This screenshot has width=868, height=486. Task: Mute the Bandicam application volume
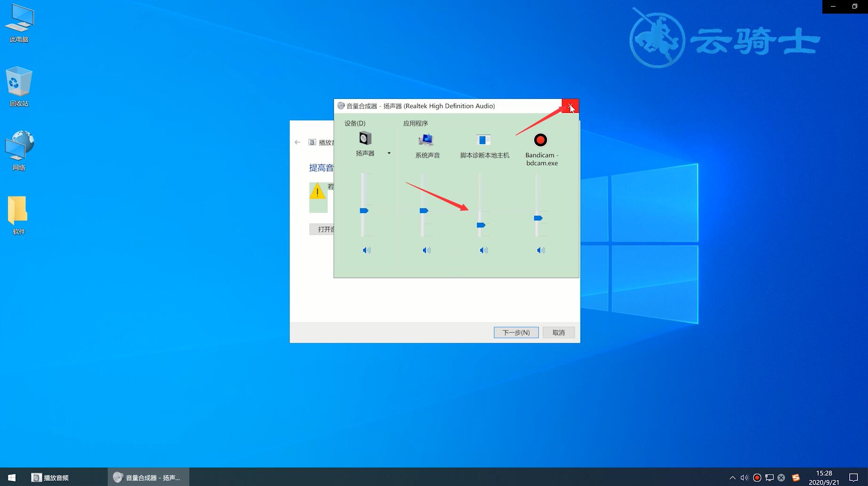tap(541, 250)
